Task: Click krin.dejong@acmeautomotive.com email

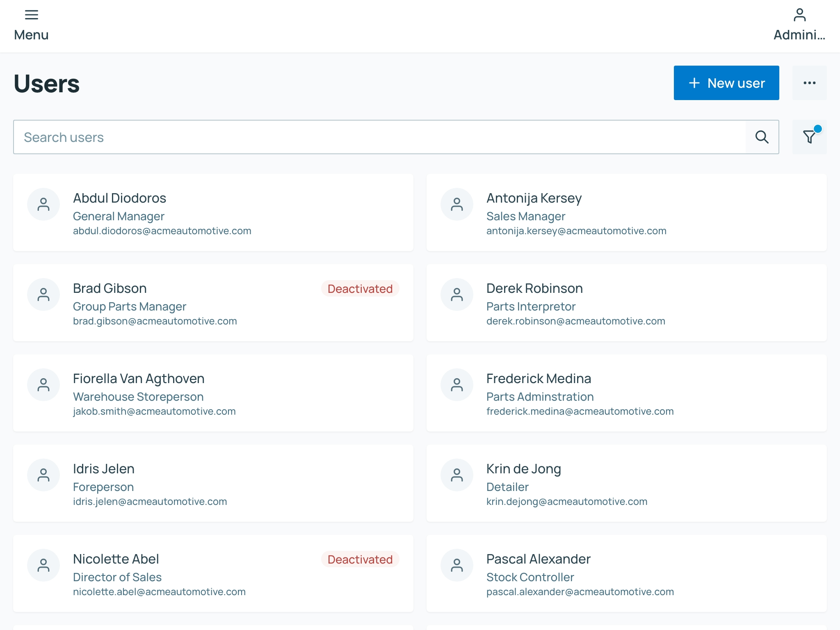Action: [567, 502]
